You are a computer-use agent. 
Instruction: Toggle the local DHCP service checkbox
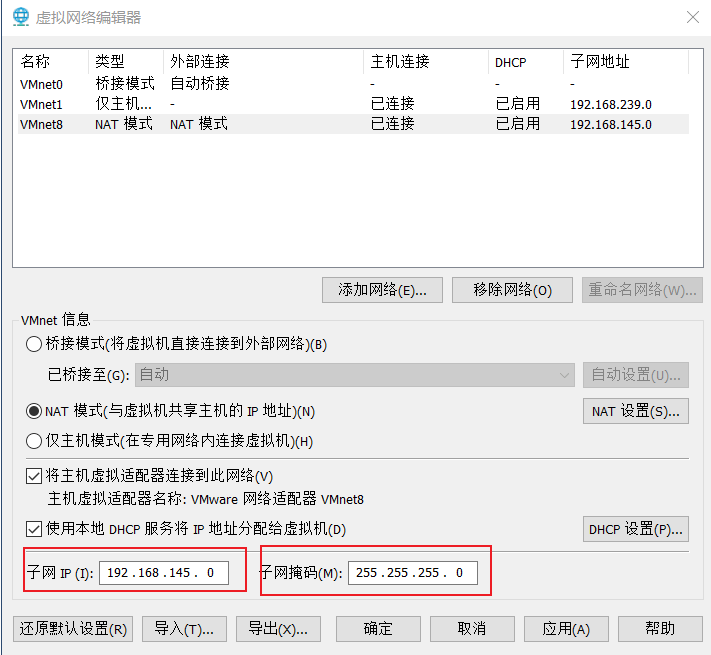pos(34,528)
